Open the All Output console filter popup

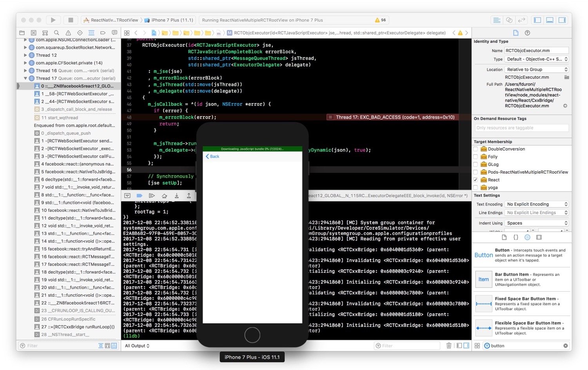point(137,346)
